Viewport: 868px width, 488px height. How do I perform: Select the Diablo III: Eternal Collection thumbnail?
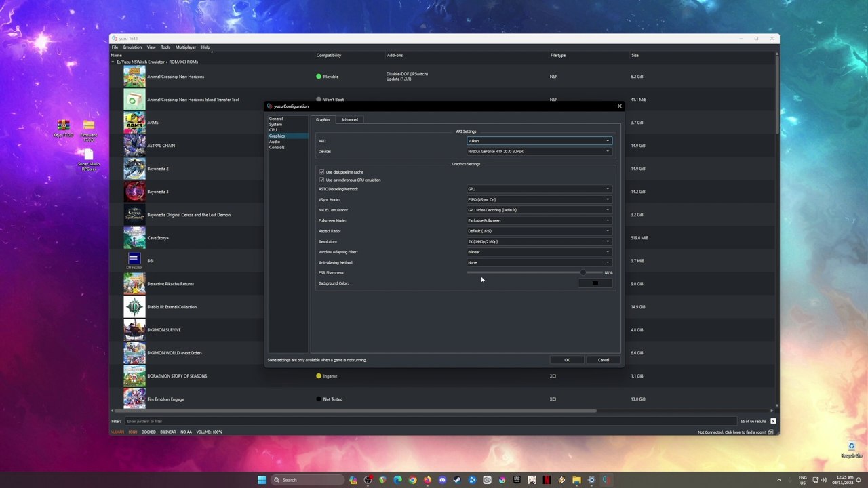click(x=134, y=307)
